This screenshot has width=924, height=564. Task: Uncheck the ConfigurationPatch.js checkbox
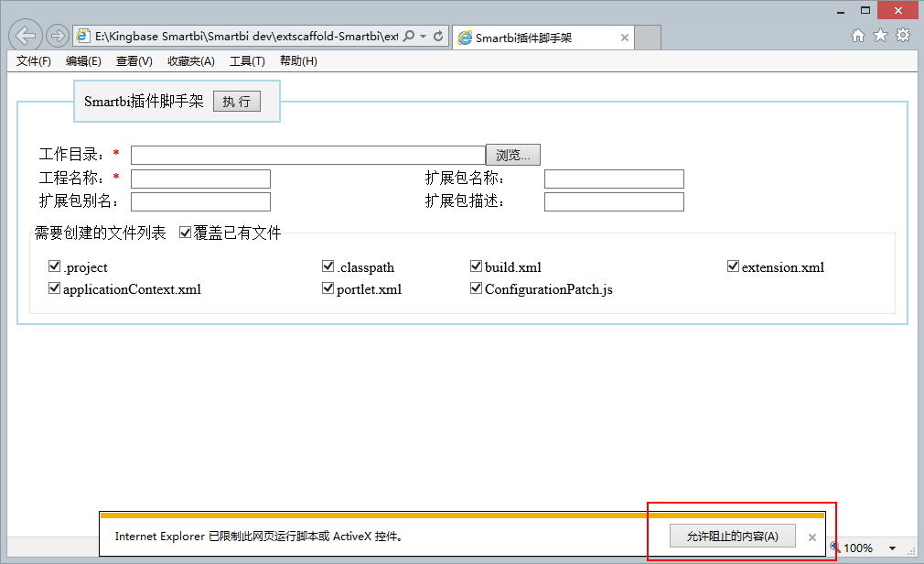point(476,287)
